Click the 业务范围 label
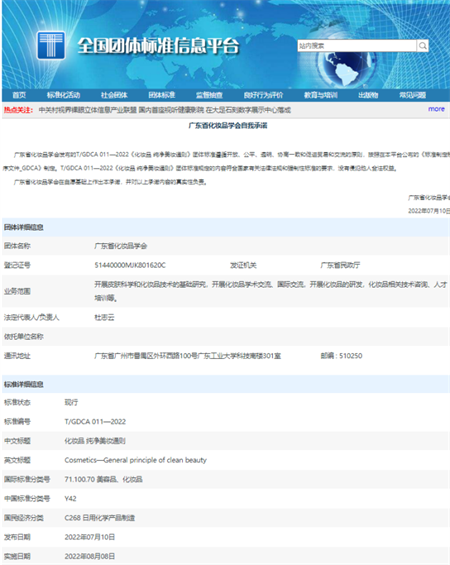 coord(17,291)
